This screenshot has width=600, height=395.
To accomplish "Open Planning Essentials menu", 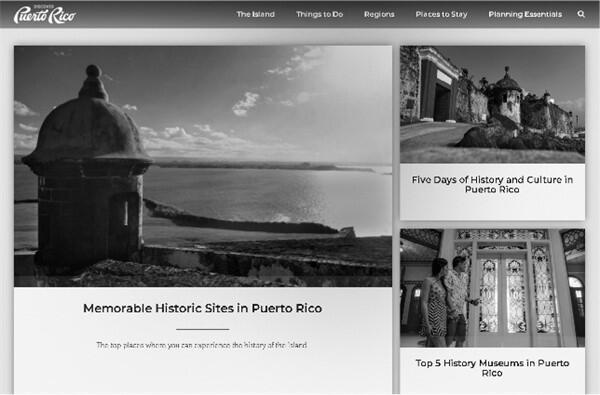I will [525, 14].
